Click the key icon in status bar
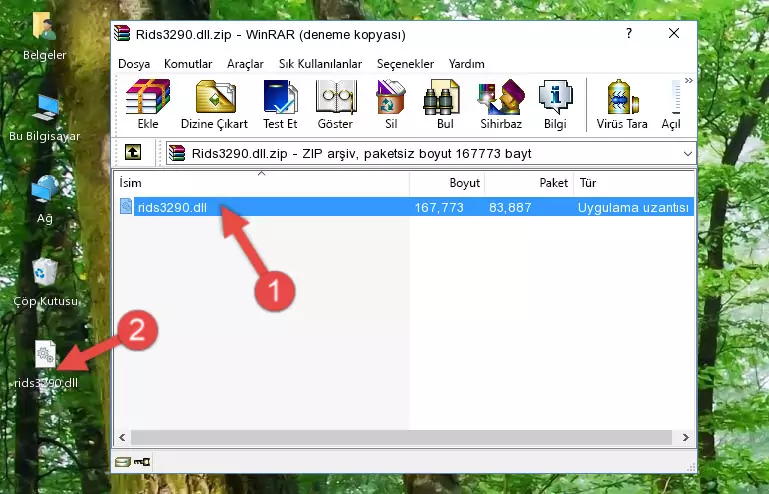Image resolution: width=769 pixels, height=494 pixels. [x=142, y=462]
